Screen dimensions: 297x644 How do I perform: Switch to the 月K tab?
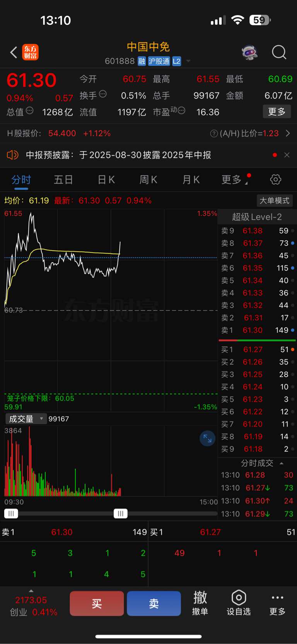[x=191, y=180]
